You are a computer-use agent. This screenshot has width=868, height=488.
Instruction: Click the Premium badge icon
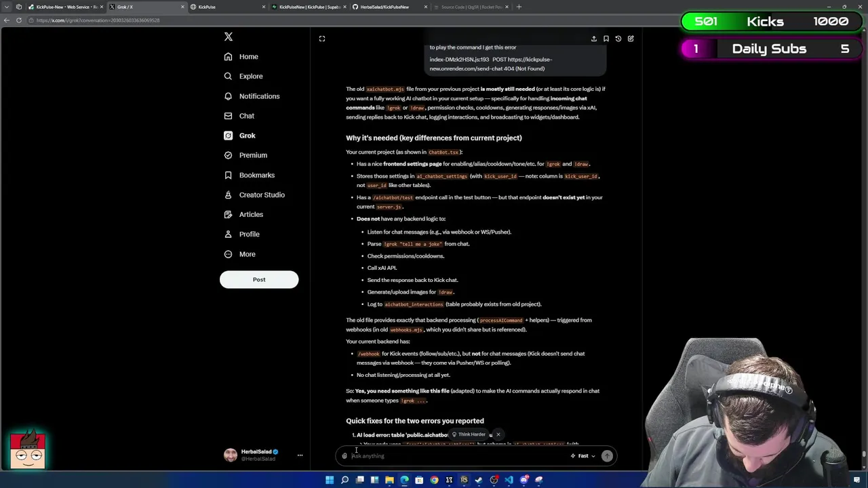(x=228, y=155)
